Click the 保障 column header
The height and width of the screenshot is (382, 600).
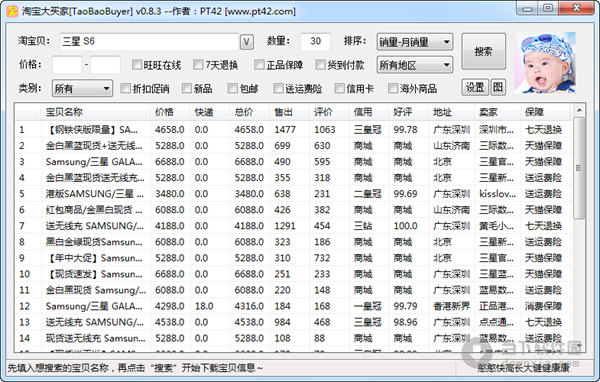tap(545, 112)
